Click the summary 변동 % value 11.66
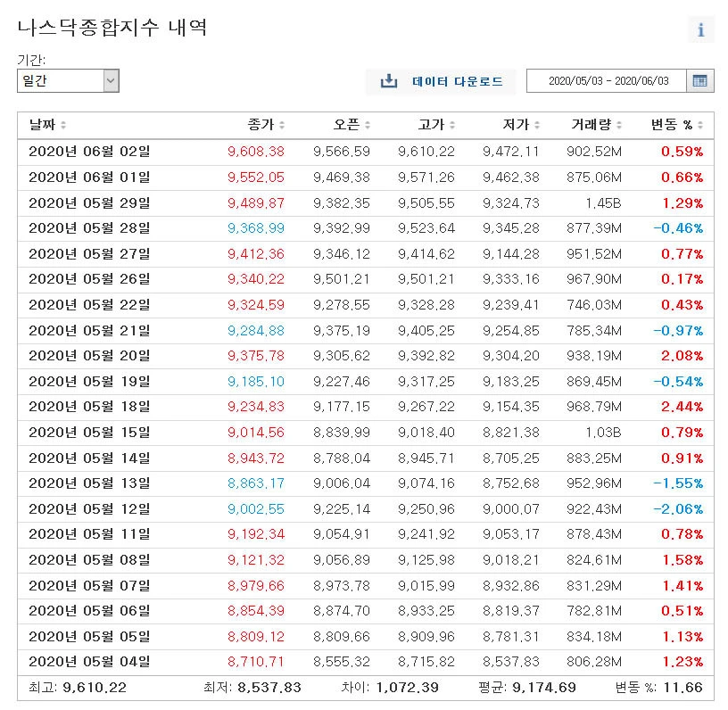Image resolution: width=728 pixels, height=710 pixels. pos(683,688)
